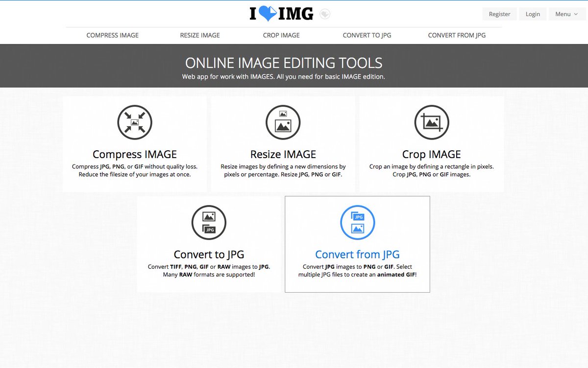Open the Menu dropdown
The image size is (588, 368).
pos(566,14)
